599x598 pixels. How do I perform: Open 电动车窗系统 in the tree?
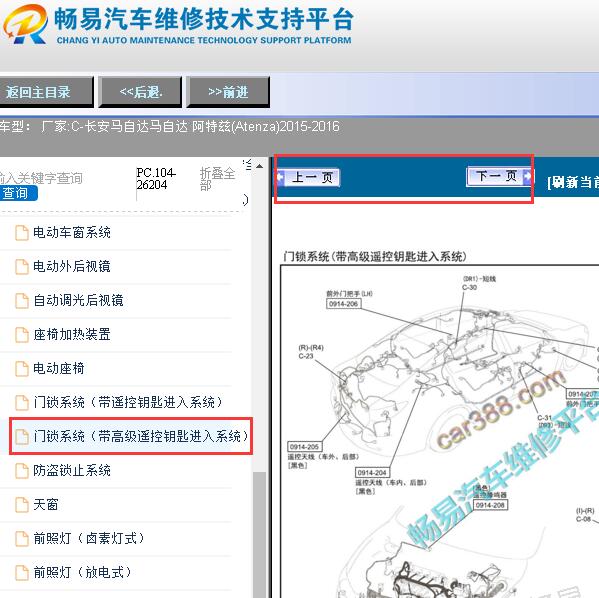(x=72, y=232)
